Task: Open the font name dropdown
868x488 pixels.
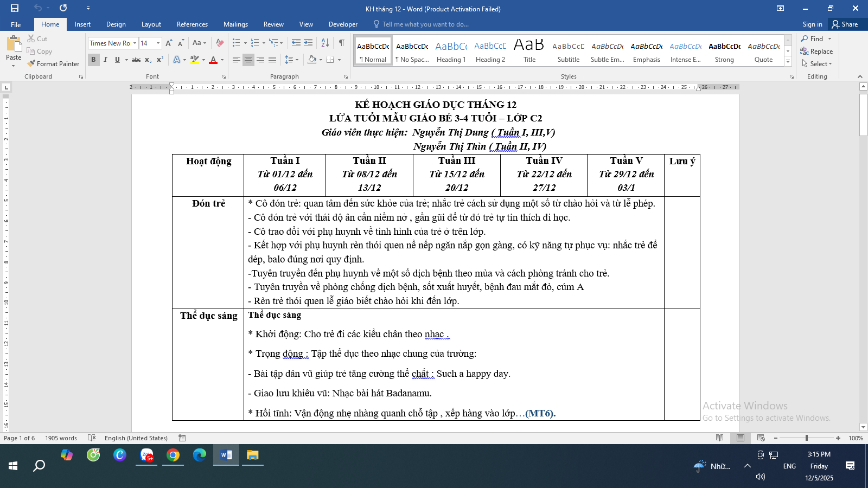Action: [x=135, y=43]
